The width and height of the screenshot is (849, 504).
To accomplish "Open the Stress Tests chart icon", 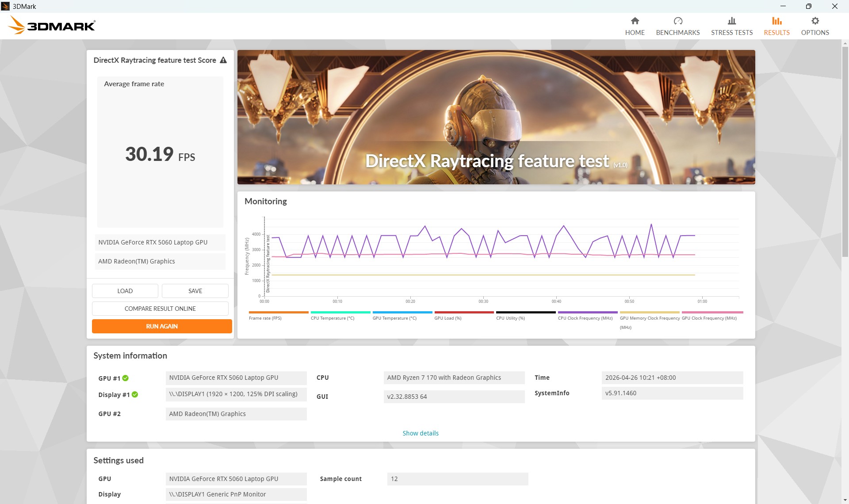I will point(732,21).
